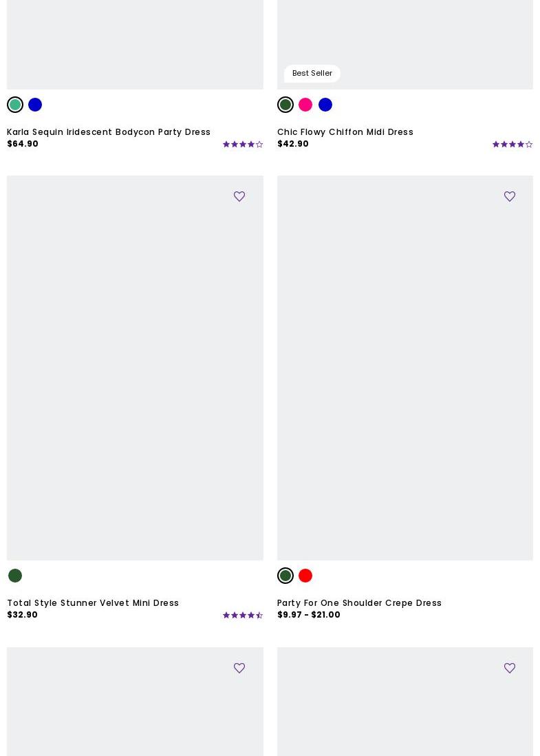The width and height of the screenshot is (540, 756).
Task: Pick dark green swatch for Velvet Mini Dress
Action: click(x=15, y=576)
